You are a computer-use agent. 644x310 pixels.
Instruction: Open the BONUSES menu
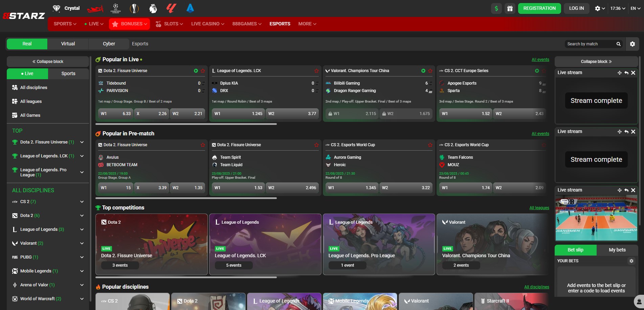coord(130,24)
